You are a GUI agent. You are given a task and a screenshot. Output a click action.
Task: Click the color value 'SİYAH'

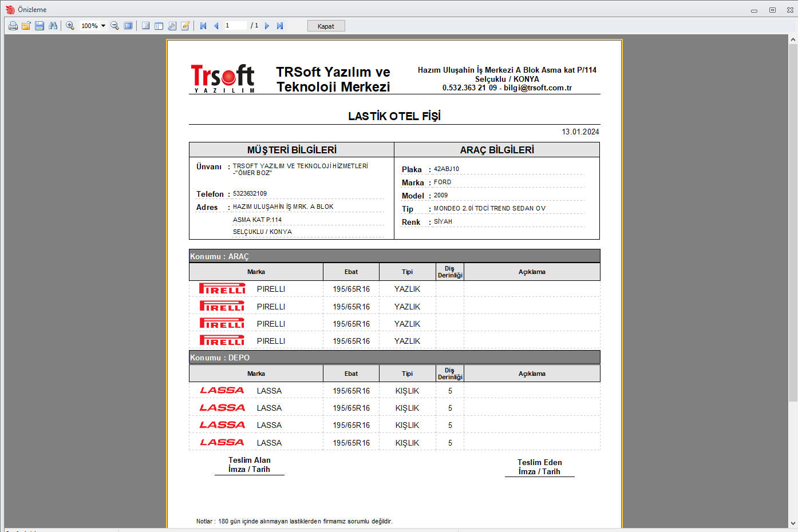[443, 222]
